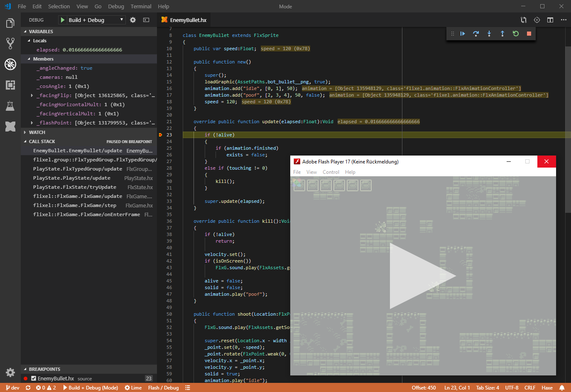Click Step Out in debug toolbar

(502, 34)
